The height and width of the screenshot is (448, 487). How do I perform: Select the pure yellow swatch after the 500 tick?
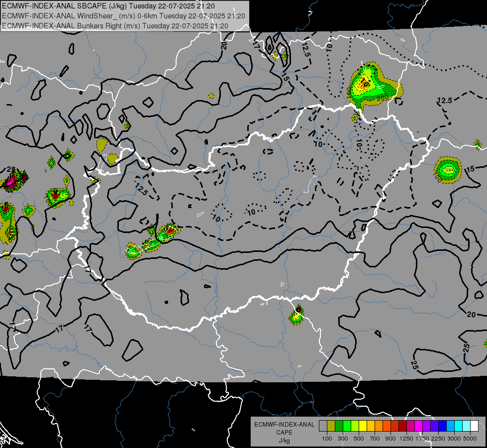coord(363,426)
